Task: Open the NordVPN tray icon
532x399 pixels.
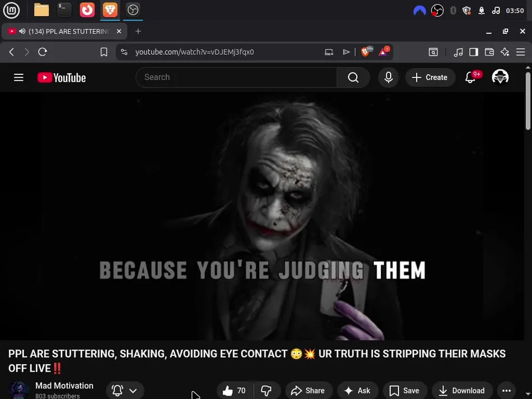Action: [420, 11]
